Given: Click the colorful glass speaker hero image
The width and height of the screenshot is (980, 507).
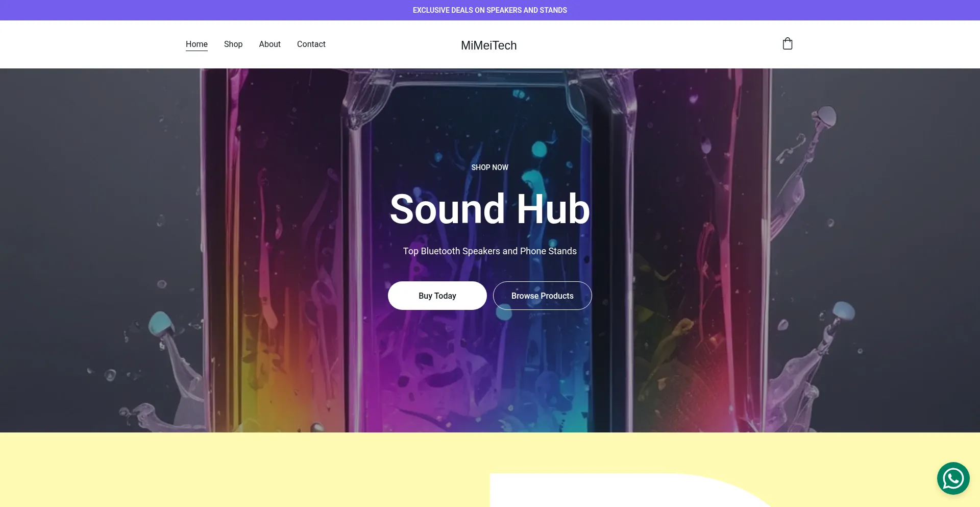Looking at the screenshot, I should 490,357.
